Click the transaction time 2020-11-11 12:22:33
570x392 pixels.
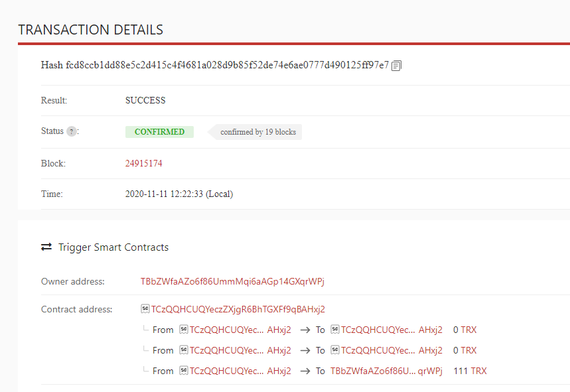(179, 194)
